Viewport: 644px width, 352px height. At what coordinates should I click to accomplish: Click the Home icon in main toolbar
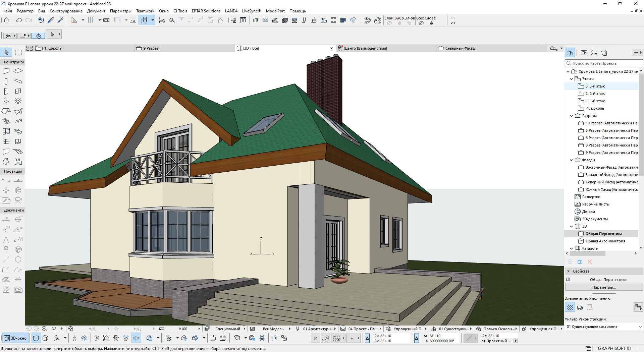pos(6,20)
